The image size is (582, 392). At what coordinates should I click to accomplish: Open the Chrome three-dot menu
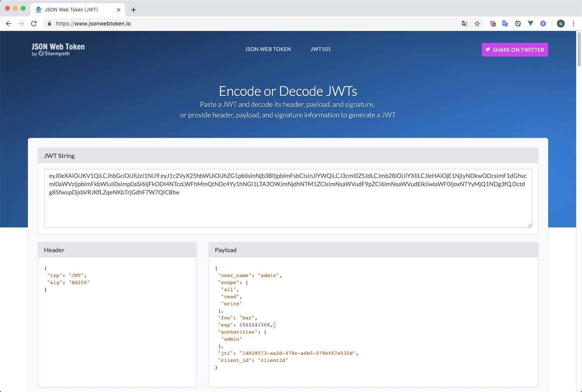click(x=573, y=24)
